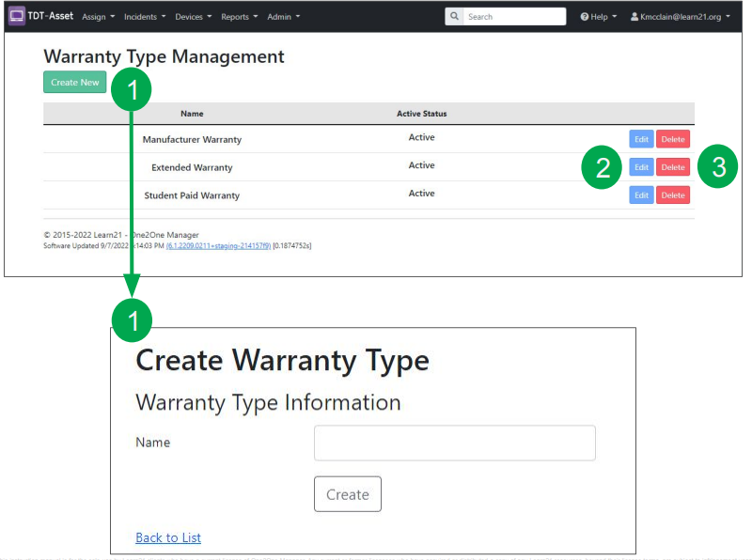The image size is (752, 560).
Task: Click the search magnifier icon
Action: (454, 16)
